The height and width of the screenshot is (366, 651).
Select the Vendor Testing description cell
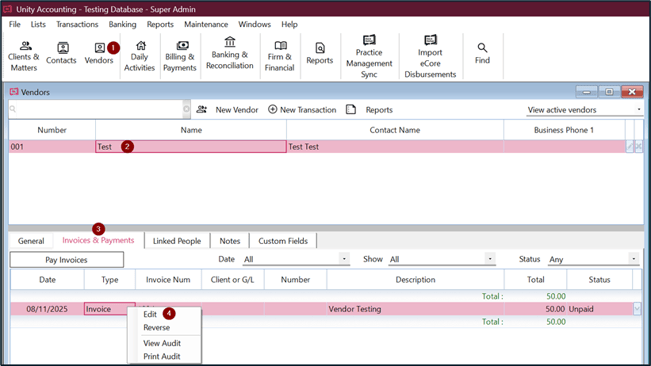coord(415,309)
